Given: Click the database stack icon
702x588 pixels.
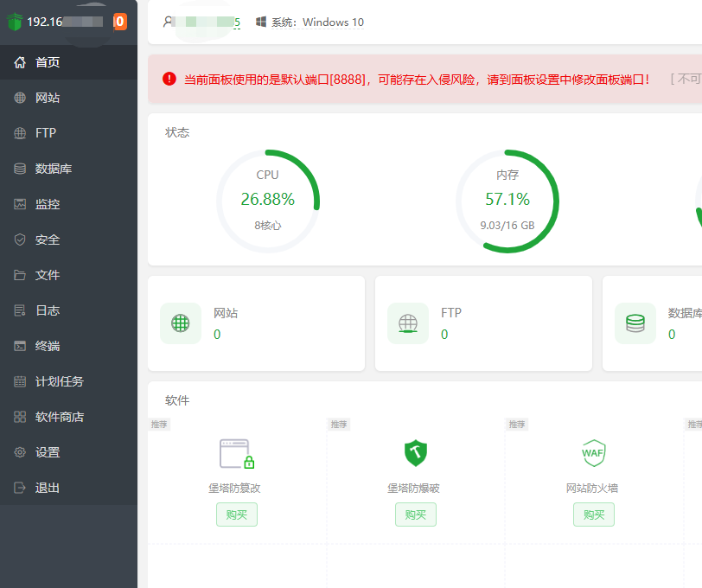Looking at the screenshot, I should [635, 323].
